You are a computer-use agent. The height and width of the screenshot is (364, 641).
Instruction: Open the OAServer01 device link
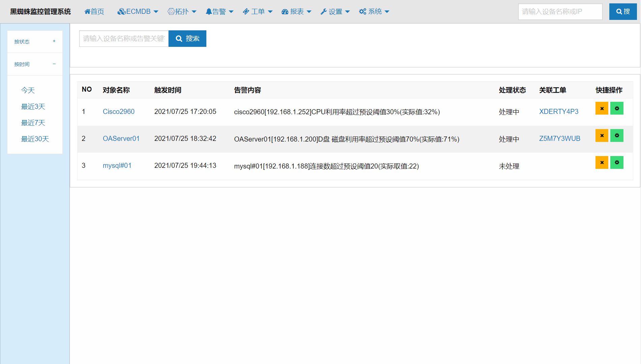point(121,139)
